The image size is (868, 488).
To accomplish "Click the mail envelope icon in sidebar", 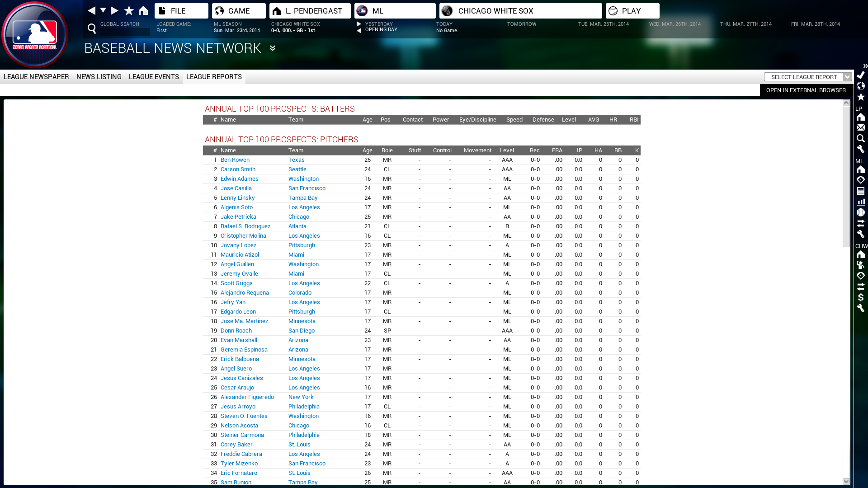I will (860, 128).
